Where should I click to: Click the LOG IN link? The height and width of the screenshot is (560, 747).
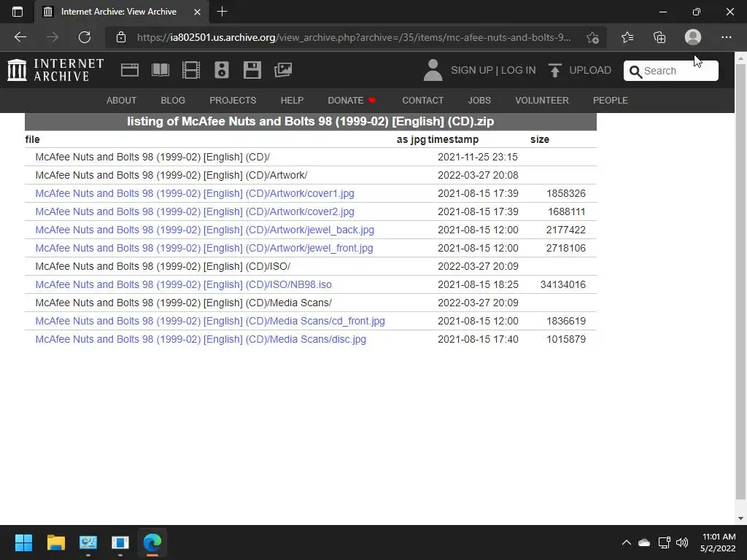pos(519,70)
